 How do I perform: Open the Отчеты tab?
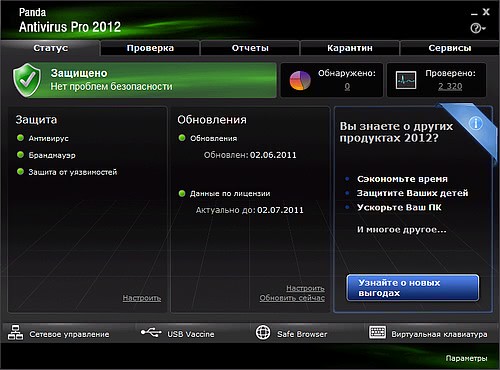click(x=250, y=48)
